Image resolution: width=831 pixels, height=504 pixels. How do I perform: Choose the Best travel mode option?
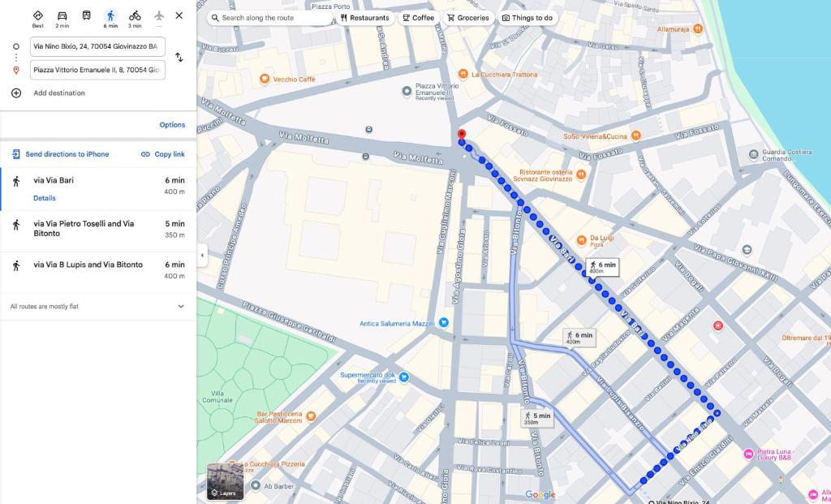(x=38, y=16)
